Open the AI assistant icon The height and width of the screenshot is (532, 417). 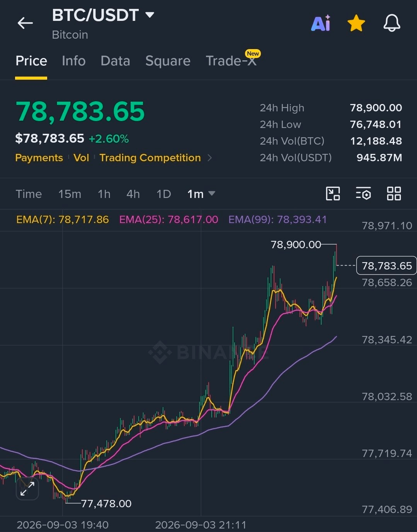click(321, 23)
